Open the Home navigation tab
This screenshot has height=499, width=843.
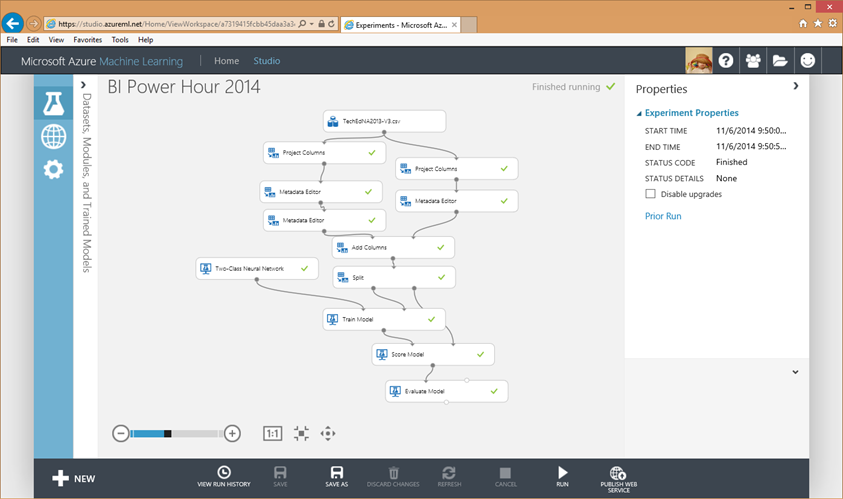tap(226, 61)
